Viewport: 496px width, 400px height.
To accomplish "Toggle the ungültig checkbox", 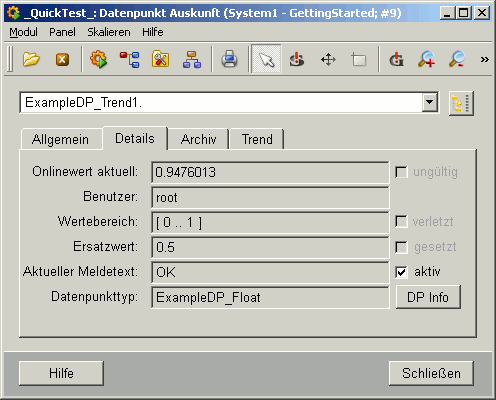I will pyautogui.click(x=401, y=172).
